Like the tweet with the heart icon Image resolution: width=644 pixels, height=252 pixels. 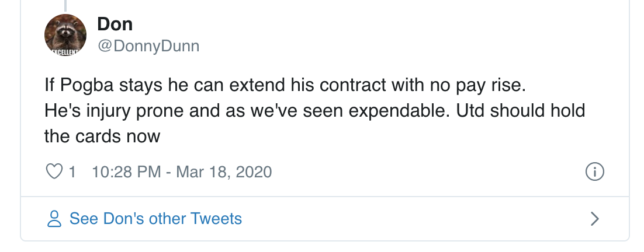[54, 172]
